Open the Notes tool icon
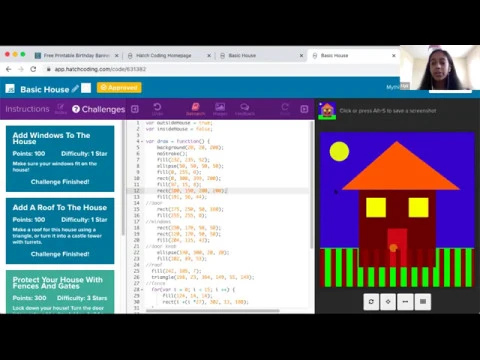480x360 pixels. [x=61, y=109]
